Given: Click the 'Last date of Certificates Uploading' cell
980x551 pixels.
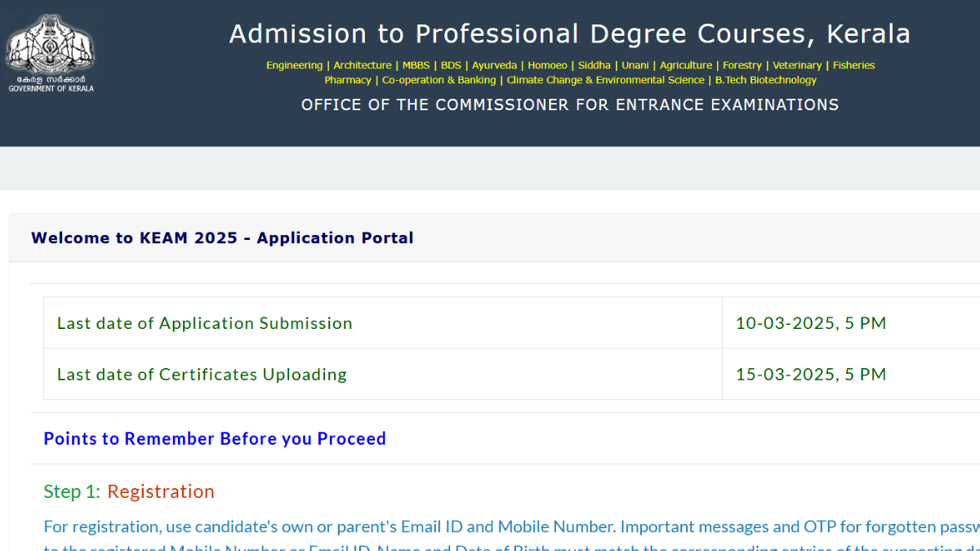Looking at the screenshot, I should click(383, 375).
